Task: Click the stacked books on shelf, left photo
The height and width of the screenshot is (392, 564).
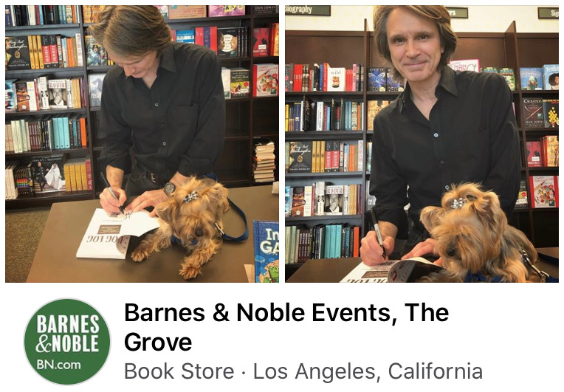Action: (x=264, y=161)
